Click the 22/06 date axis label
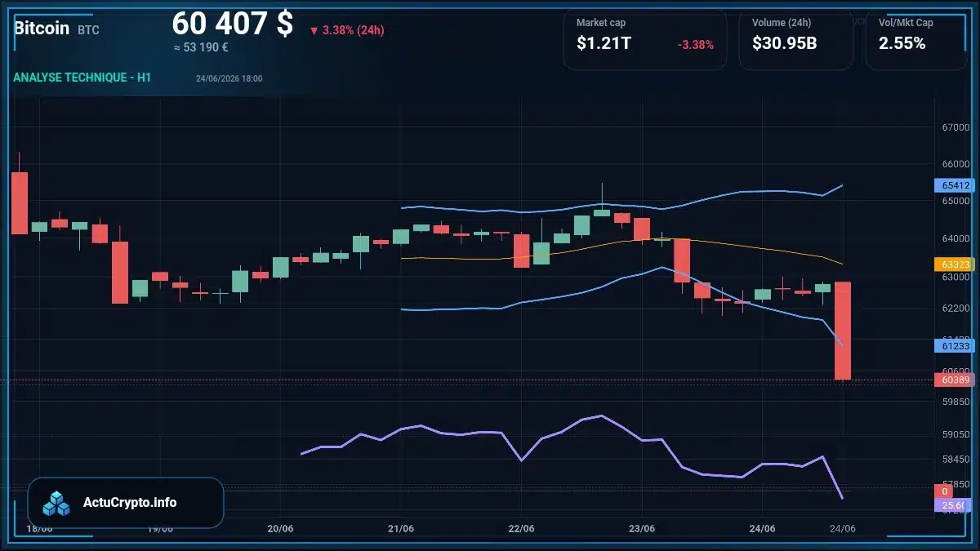The width and height of the screenshot is (980, 551). (x=521, y=528)
